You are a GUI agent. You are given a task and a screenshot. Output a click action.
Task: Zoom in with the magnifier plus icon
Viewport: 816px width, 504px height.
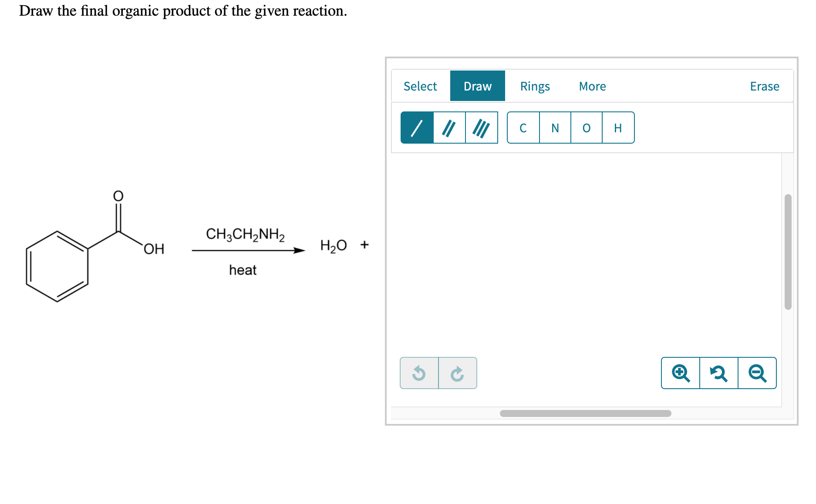[681, 373]
